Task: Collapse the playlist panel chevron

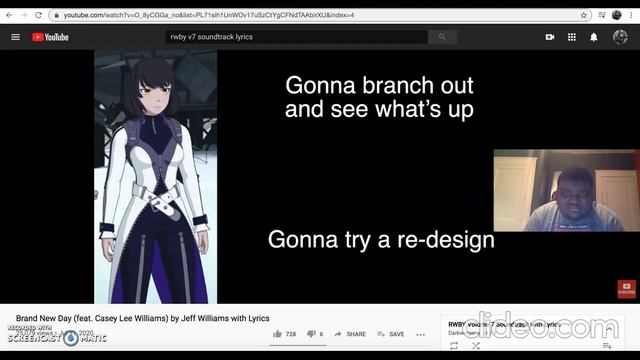Action: [609, 329]
